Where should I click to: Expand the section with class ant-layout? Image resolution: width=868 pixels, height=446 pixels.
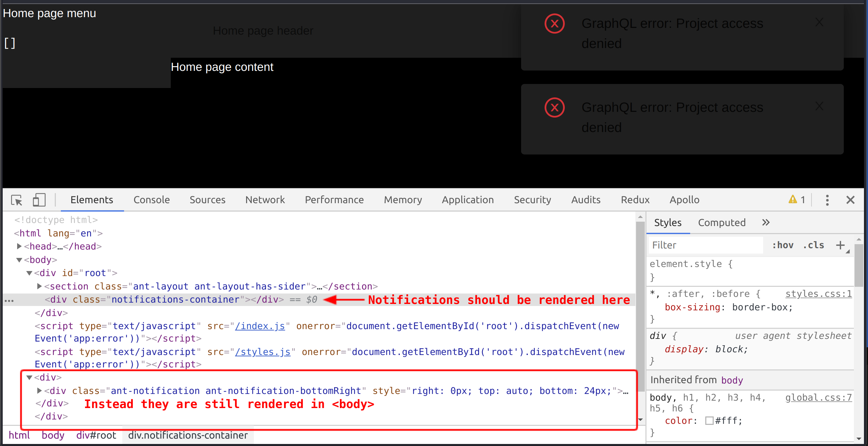[x=39, y=286]
